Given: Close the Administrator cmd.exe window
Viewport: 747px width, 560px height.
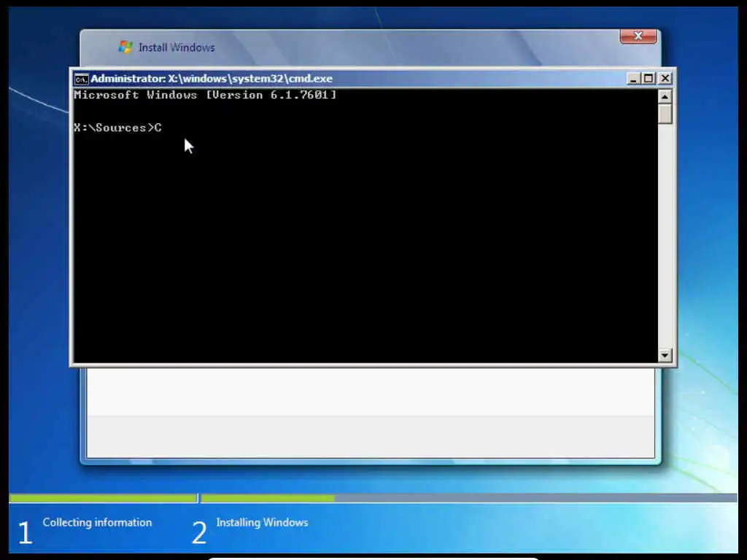Looking at the screenshot, I should coord(665,79).
